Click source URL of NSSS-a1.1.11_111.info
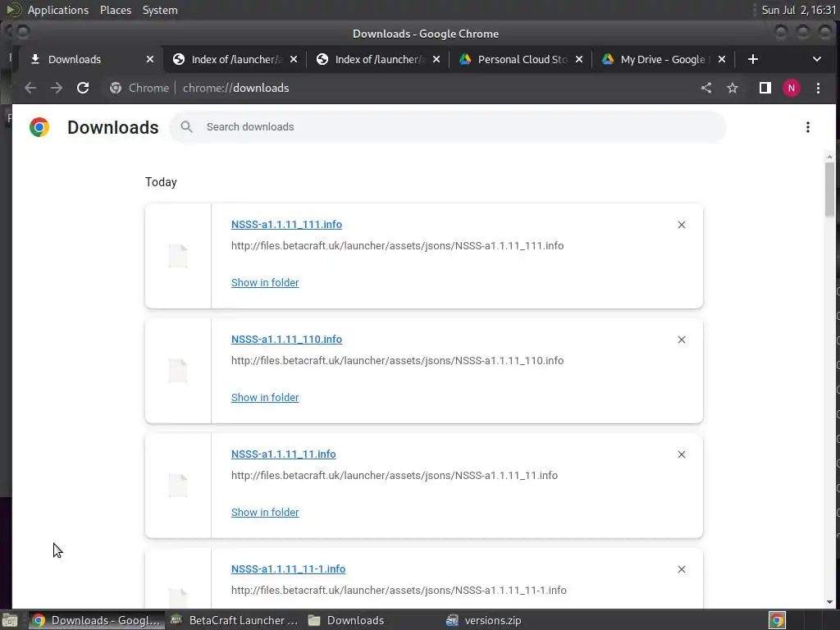The width and height of the screenshot is (840, 630). (x=397, y=246)
